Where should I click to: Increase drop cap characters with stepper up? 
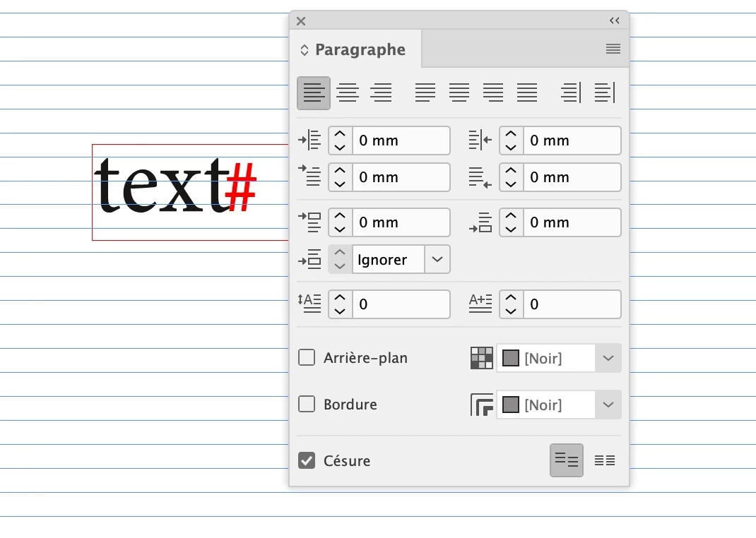click(x=511, y=298)
